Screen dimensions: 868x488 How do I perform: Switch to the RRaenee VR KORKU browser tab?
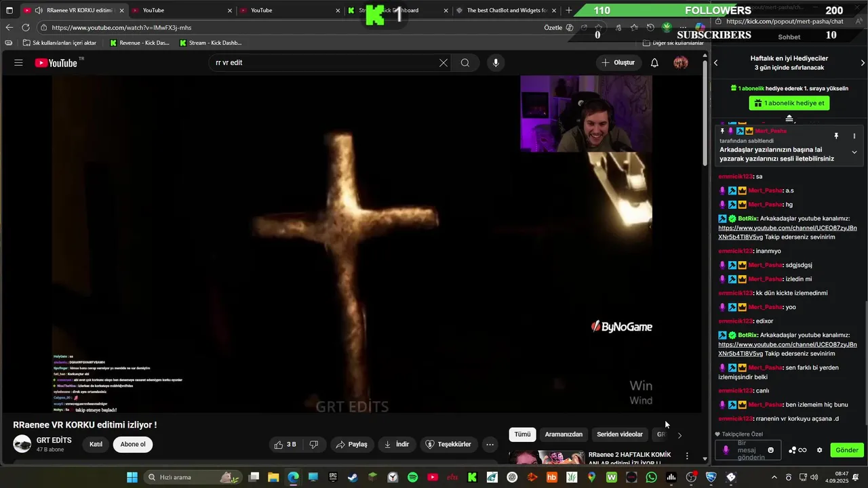(x=73, y=10)
